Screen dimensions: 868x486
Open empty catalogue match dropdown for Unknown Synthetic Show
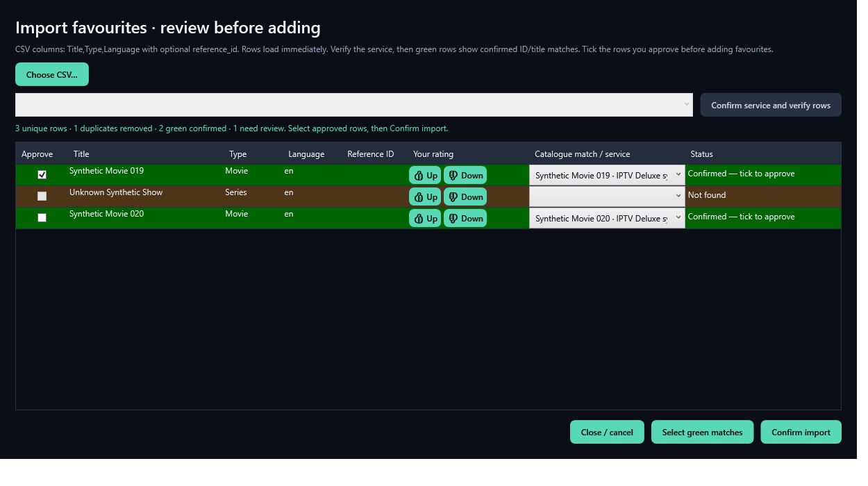click(x=607, y=196)
